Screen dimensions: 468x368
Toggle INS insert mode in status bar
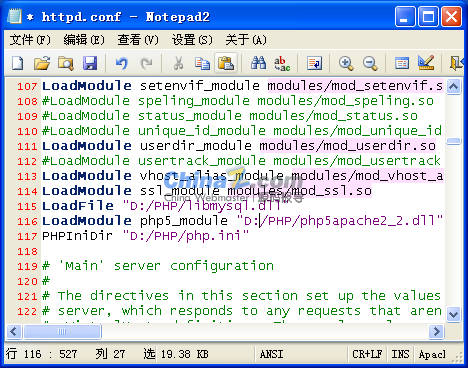400,354
